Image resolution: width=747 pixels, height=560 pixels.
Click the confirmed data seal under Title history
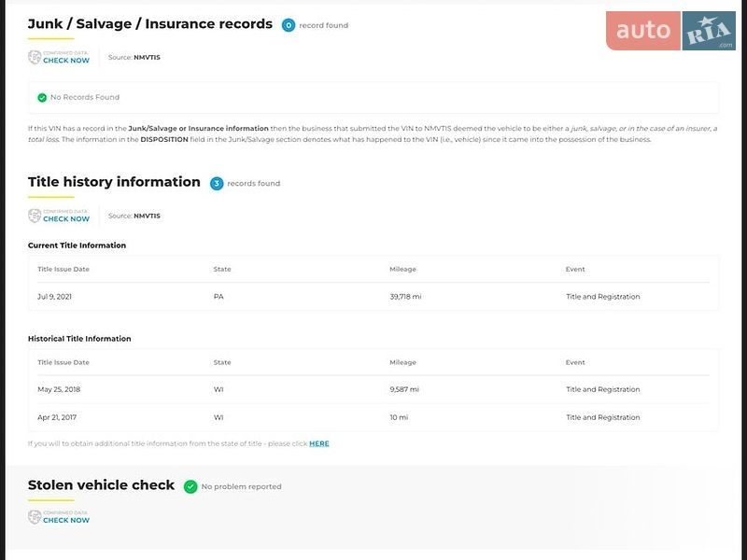pos(35,216)
